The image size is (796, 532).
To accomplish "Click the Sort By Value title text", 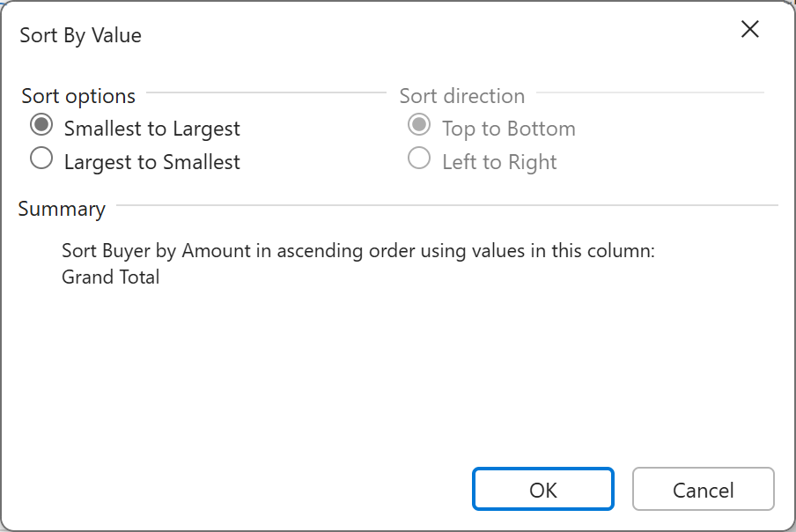I will (x=81, y=35).
